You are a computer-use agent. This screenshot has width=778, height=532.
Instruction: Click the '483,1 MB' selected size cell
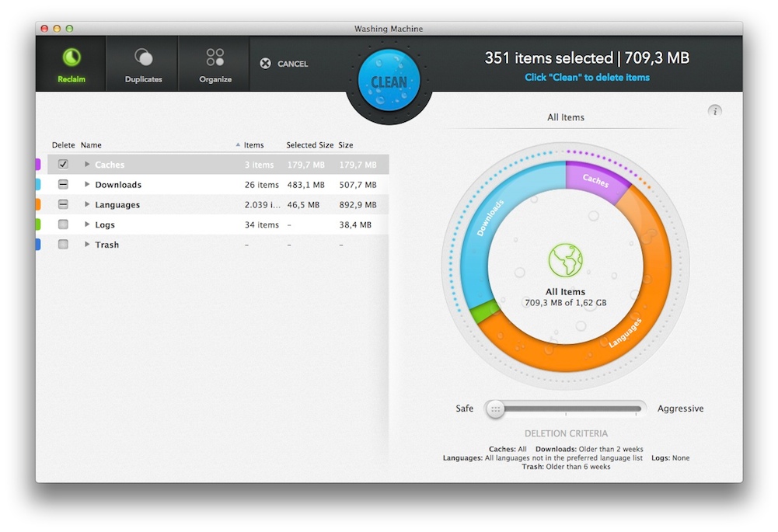pyautogui.click(x=305, y=184)
